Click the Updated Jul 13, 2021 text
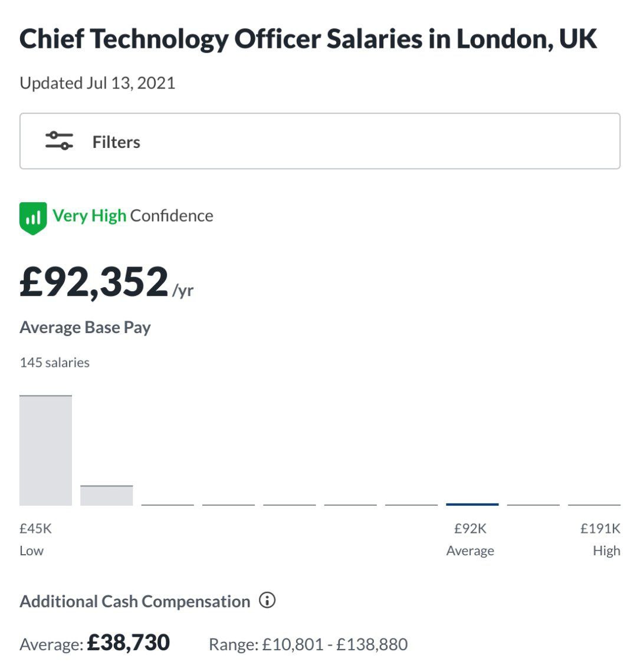 click(97, 83)
